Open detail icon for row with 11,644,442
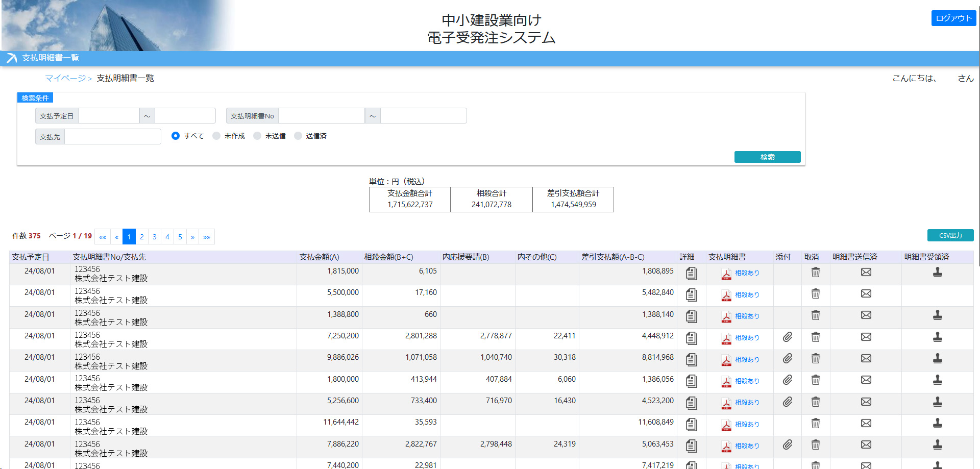 click(x=691, y=425)
